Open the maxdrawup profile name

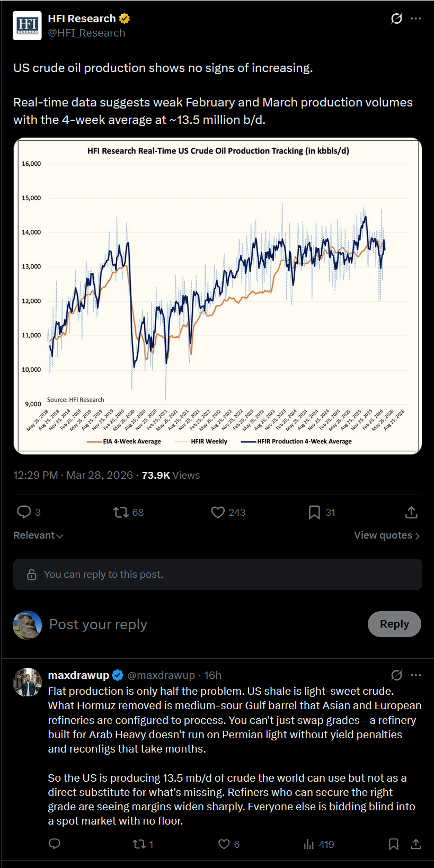pos(78,675)
